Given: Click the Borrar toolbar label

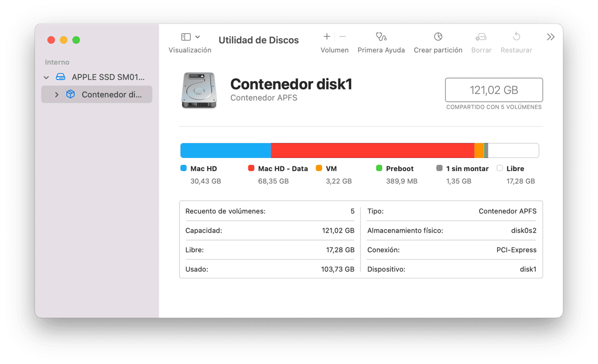Looking at the screenshot, I should [481, 50].
